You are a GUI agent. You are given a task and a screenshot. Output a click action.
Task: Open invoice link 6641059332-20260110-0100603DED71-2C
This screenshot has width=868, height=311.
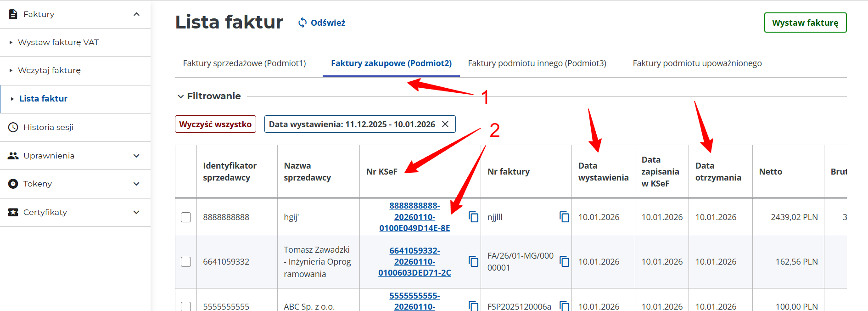(x=414, y=261)
